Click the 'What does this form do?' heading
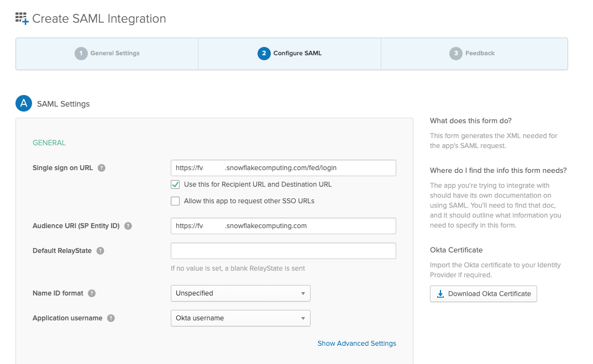 470,120
